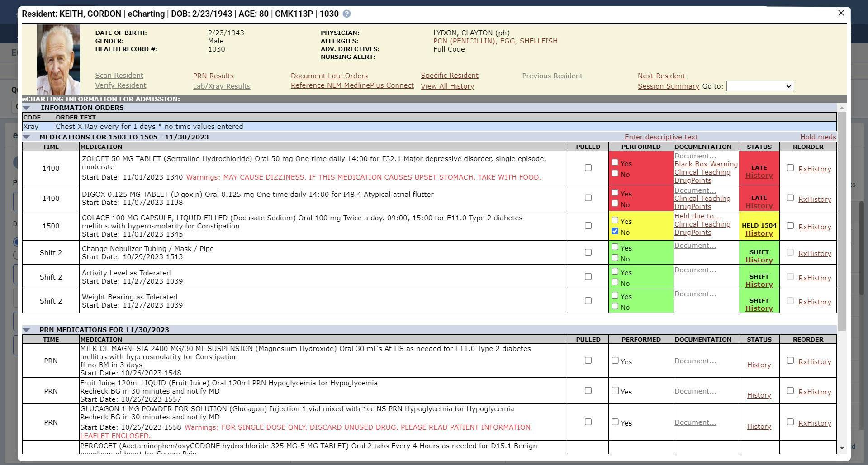The image size is (868, 465).
Task: Check the Pulled box for DIGOX
Action: point(588,198)
